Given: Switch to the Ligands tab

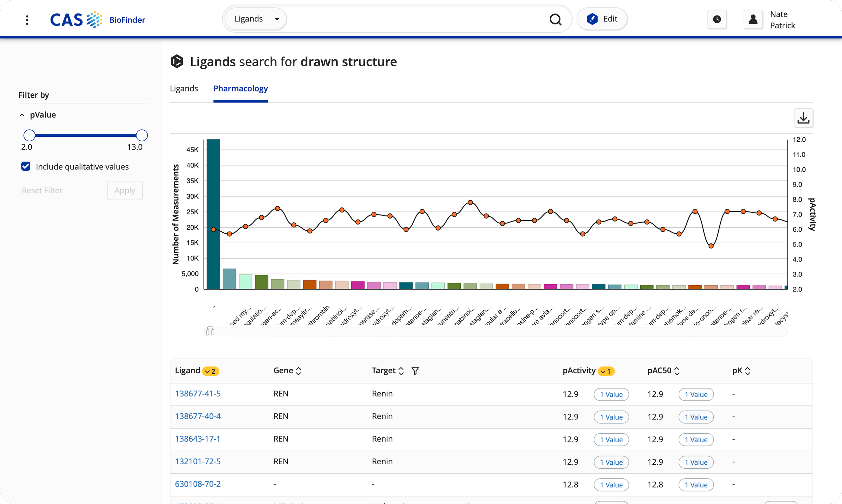Looking at the screenshot, I should [x=184, y=89].
